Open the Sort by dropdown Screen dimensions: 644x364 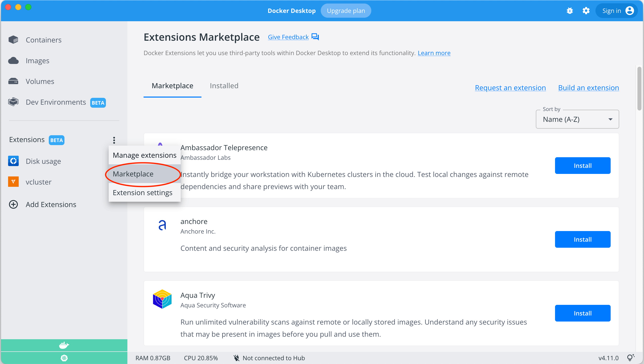pyautogui.click(x=577, y=119)
